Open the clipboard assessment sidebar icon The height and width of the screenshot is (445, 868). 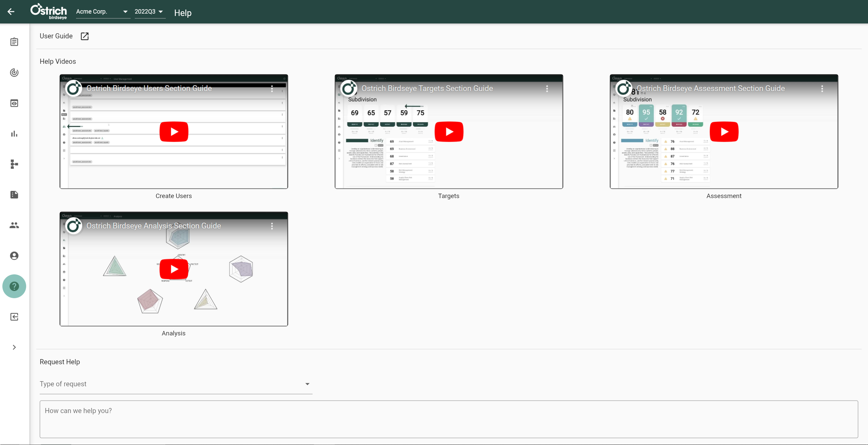[14, 42]
